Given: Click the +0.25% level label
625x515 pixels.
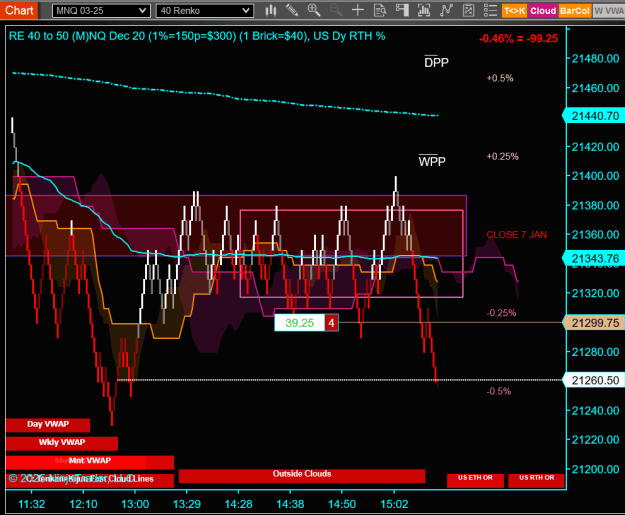Looking at the screenshot, I should pyautogui.click(x=502, y=157).
